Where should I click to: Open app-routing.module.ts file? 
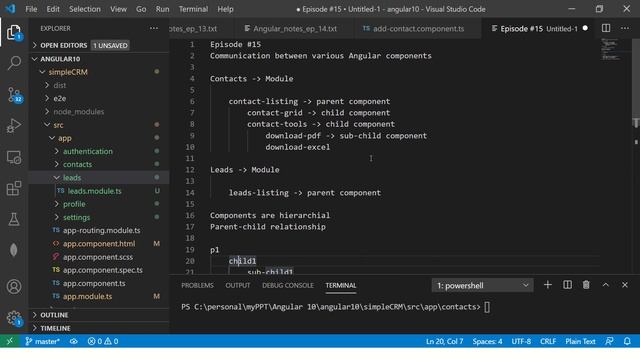[99, 230]
